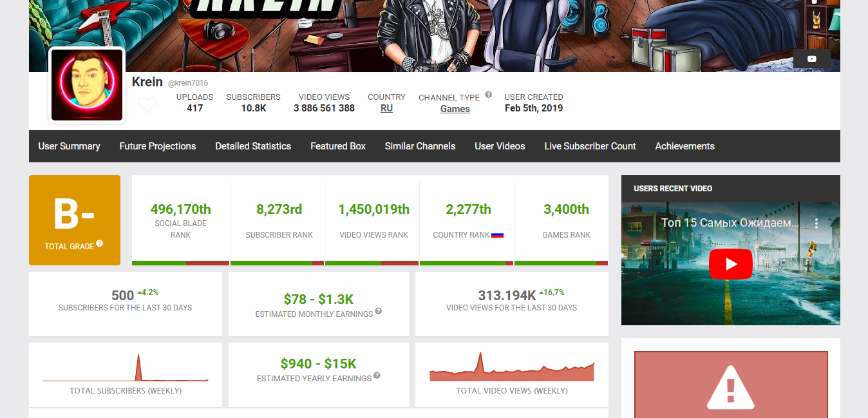The width and height of the screenshot is (868, 418).
Task: Click the Krein channel avatar
Action: click(87, 84)
